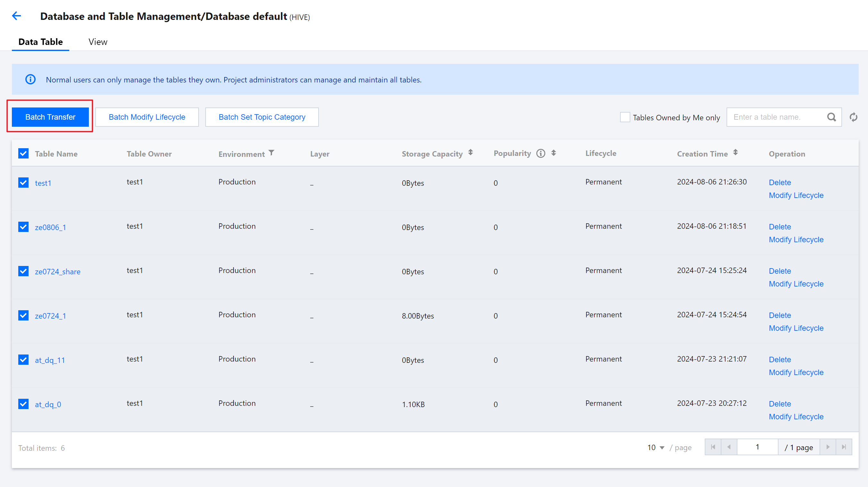Viewport: 868px width, 487px height.
Task: Sort by Popularity arrows
Action: (x=553, y=153)
